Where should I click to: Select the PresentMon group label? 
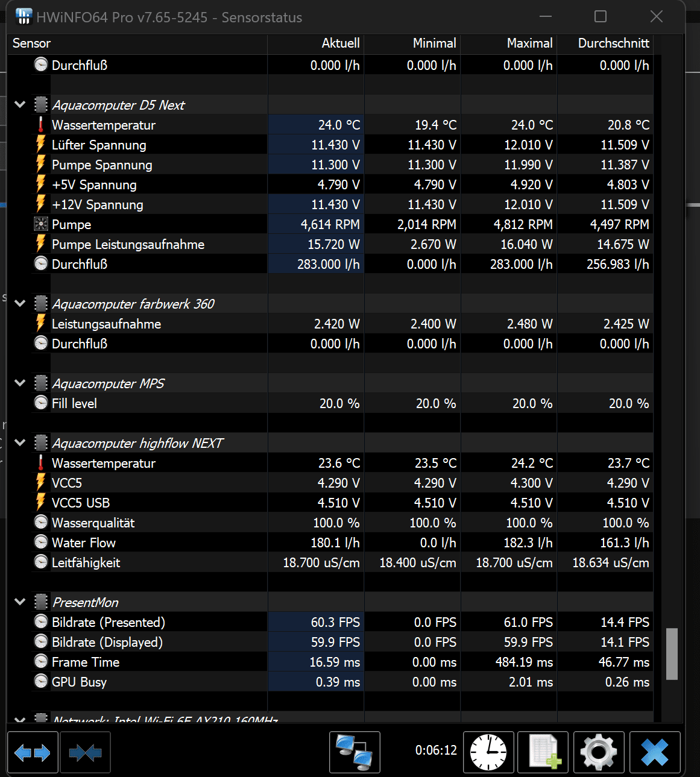(x=85, y=602)
